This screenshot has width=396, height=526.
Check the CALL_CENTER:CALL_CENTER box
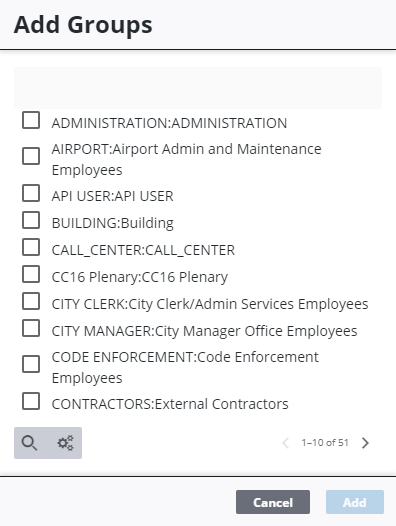point(31,247)
